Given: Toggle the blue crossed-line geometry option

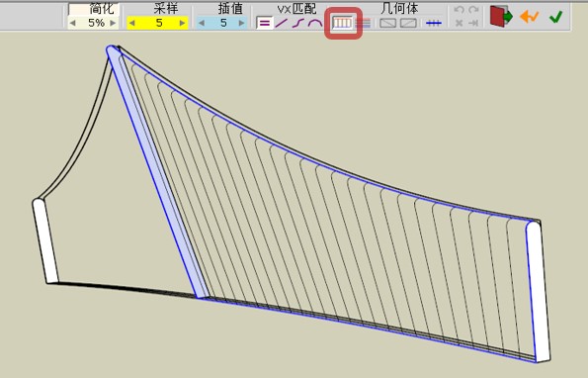Looking at the screenshot, I should tap(434, 24).
